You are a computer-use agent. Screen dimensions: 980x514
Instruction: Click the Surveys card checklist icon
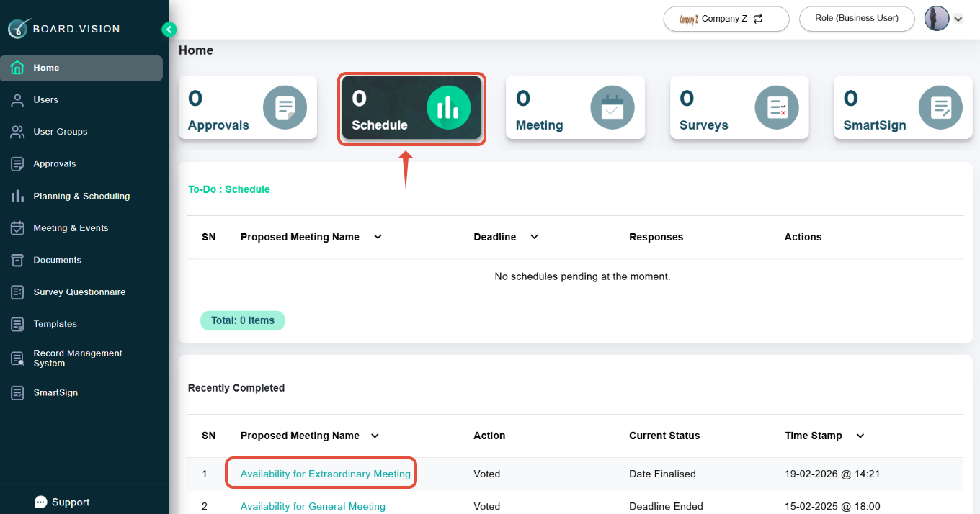[777, 108]
